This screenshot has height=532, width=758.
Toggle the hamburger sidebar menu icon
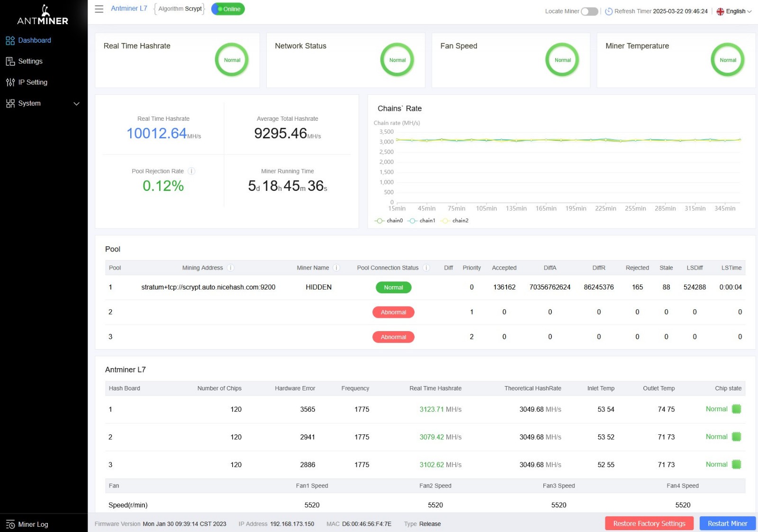[x=99, y=9]
